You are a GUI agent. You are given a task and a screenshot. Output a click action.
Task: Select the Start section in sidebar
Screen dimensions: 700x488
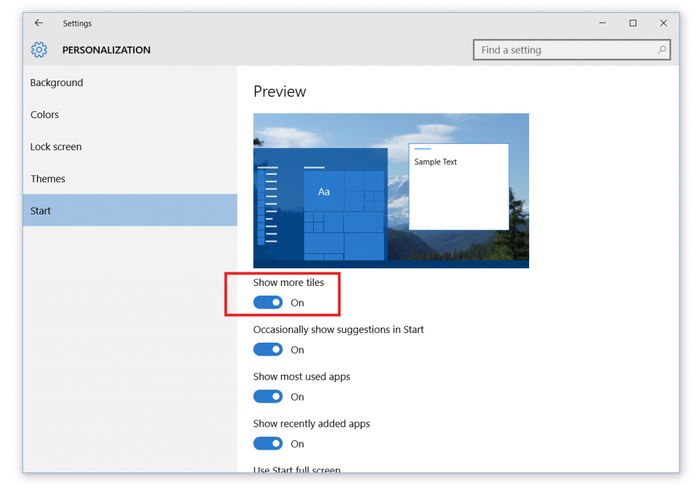(129, 210)
